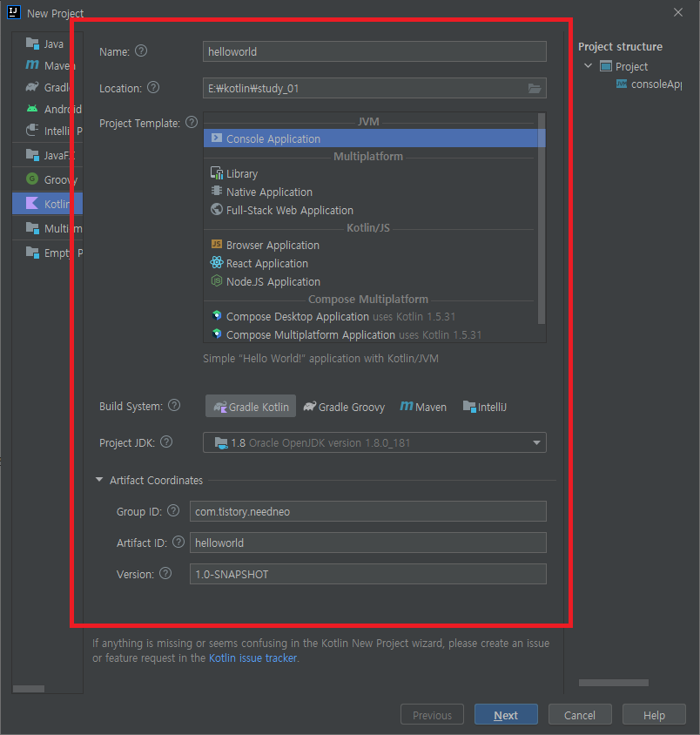700x735 pixels.
Task: Click the Artifact ID input field
Action: (x=367, y=543)
